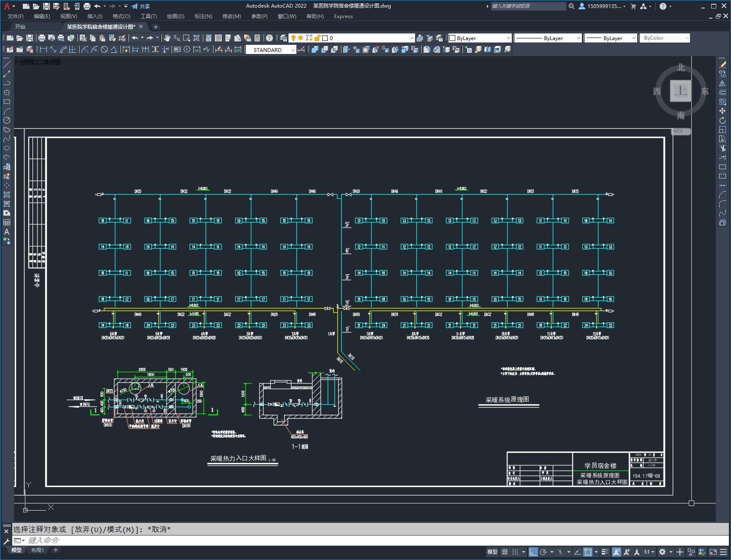Toggle annotation visibility in status bar
Image resolution: width=731 pixels, height=560 pixels.
617,552
